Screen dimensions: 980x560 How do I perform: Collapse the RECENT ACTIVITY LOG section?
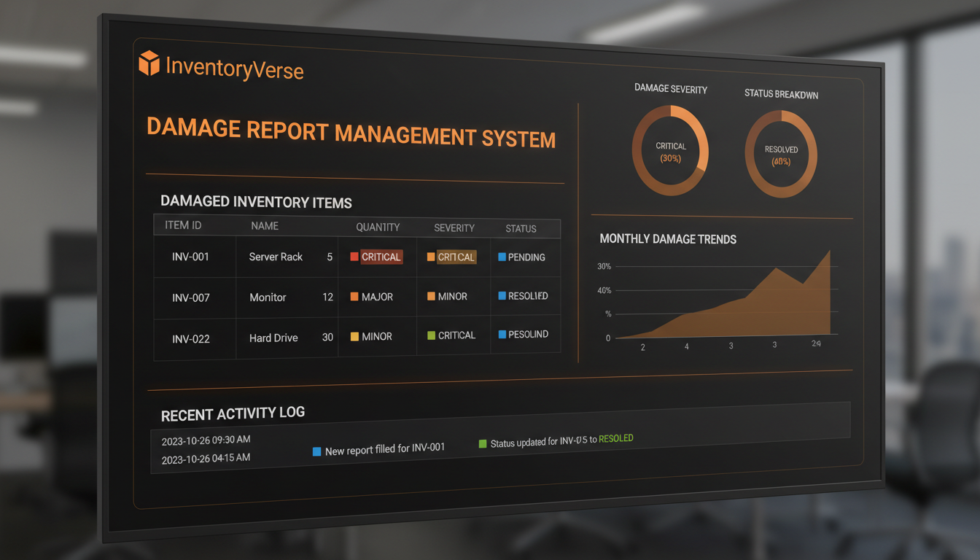click(232, 413)
